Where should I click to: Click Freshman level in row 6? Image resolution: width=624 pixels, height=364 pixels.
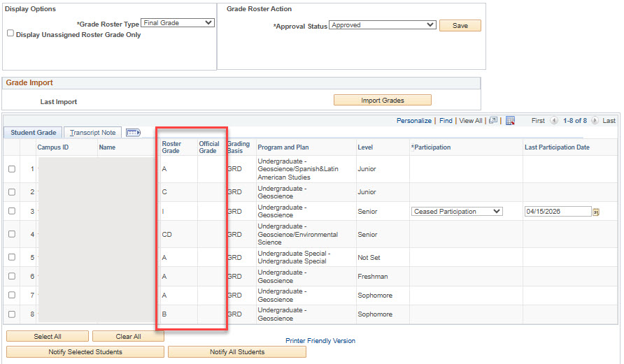pos(372,276)
